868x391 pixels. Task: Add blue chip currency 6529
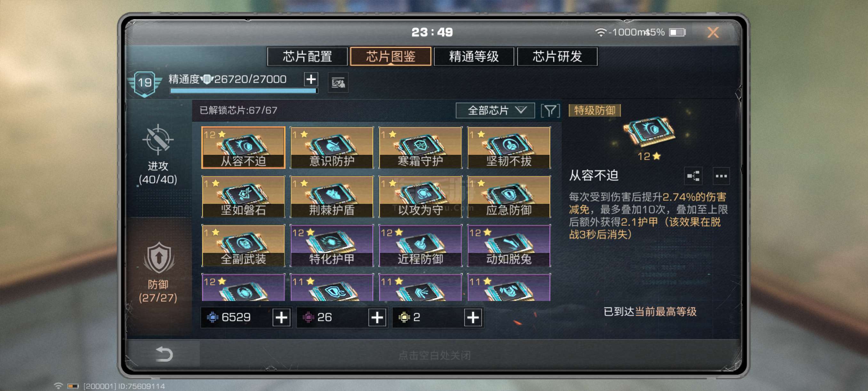click(281, 318)
